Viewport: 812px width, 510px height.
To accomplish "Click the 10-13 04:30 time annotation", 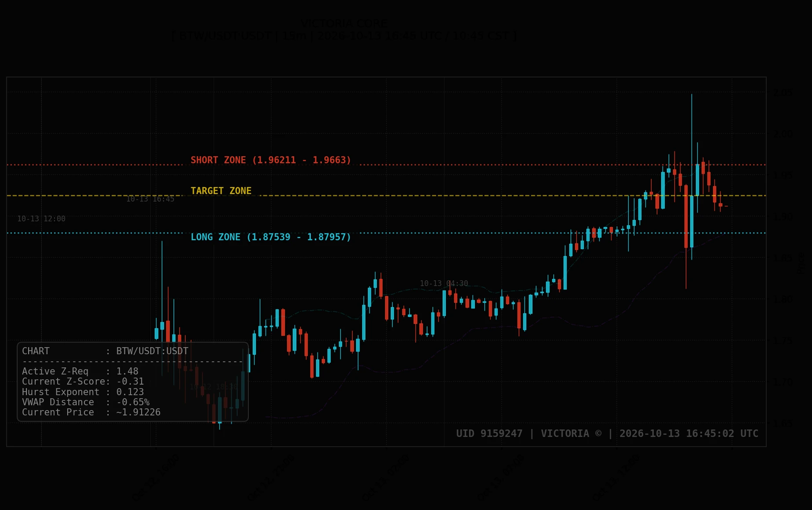I will coord(444,283).
